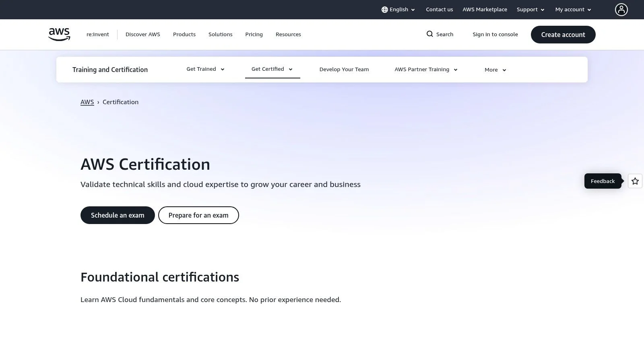Click the re:Invent link
The height and width of the screenshot is (362, 644).
click(x=98, y=35)
